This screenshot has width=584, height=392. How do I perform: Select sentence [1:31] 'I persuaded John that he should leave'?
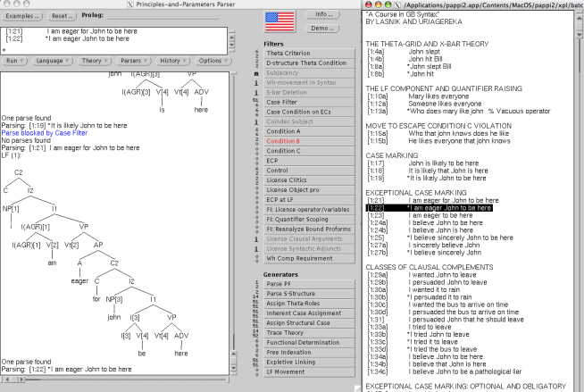tap(446, 320)
